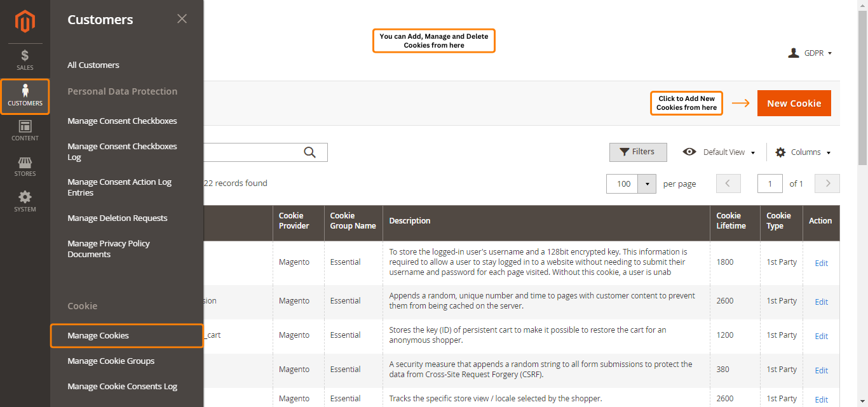Edit the cookie with lifetime 380

coord(821,370)
